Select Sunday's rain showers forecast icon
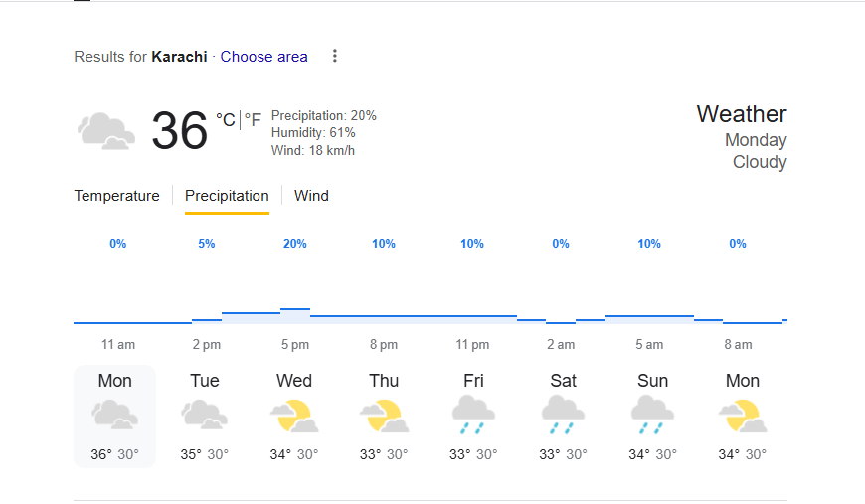The image size is (865, 504). 652,415
